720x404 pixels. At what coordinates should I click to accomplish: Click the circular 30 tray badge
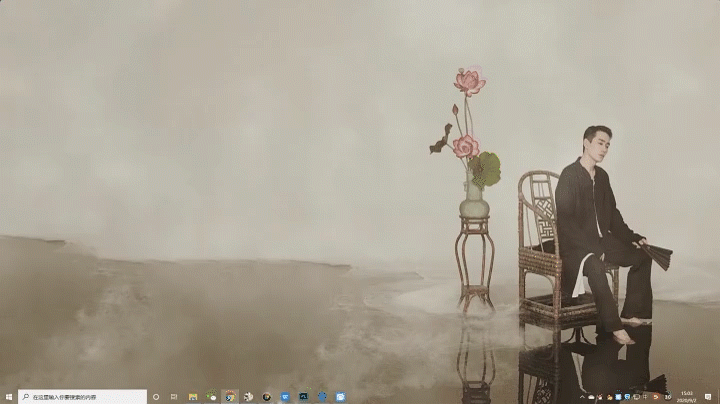(667, 397)
